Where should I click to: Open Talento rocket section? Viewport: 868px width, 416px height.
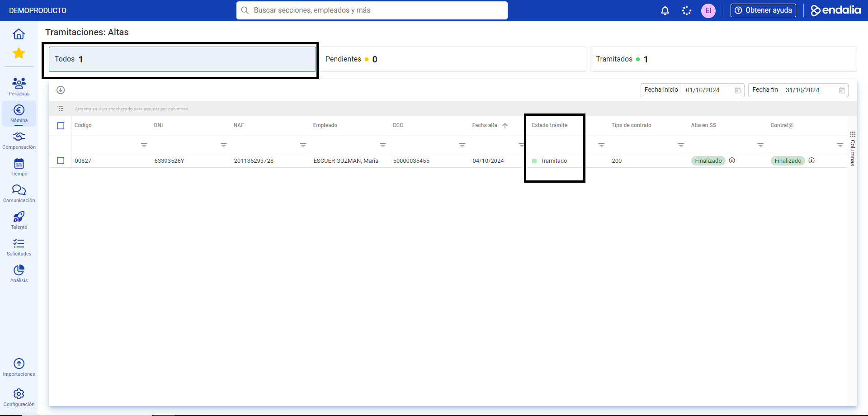coord(19,220)
